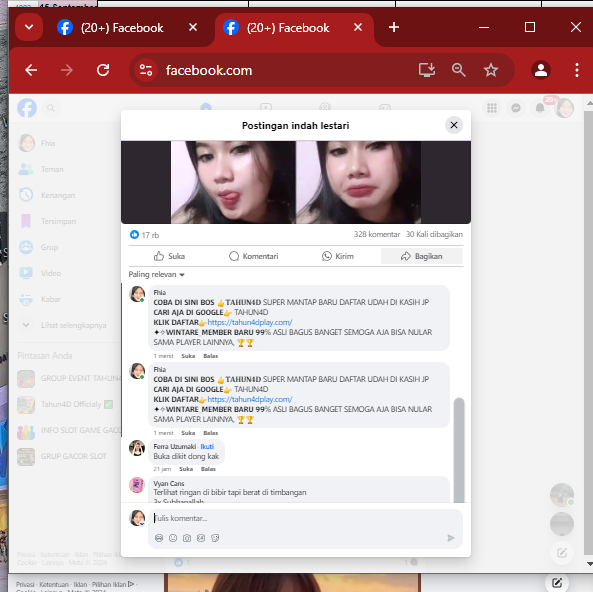Open the Paling relevan sort dropdown
Viewport: 593px width, 592px height.
tap(156, 275)
